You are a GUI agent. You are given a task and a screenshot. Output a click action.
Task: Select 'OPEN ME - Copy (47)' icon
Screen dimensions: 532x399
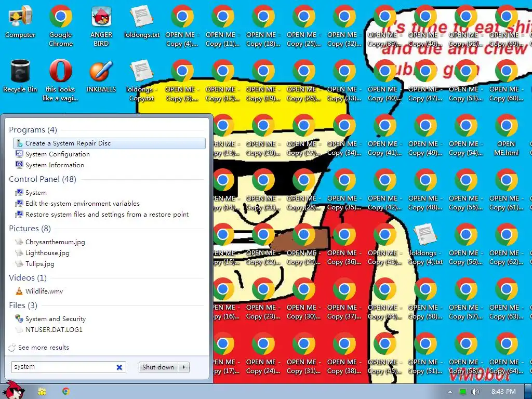click(x=425, y=80)
